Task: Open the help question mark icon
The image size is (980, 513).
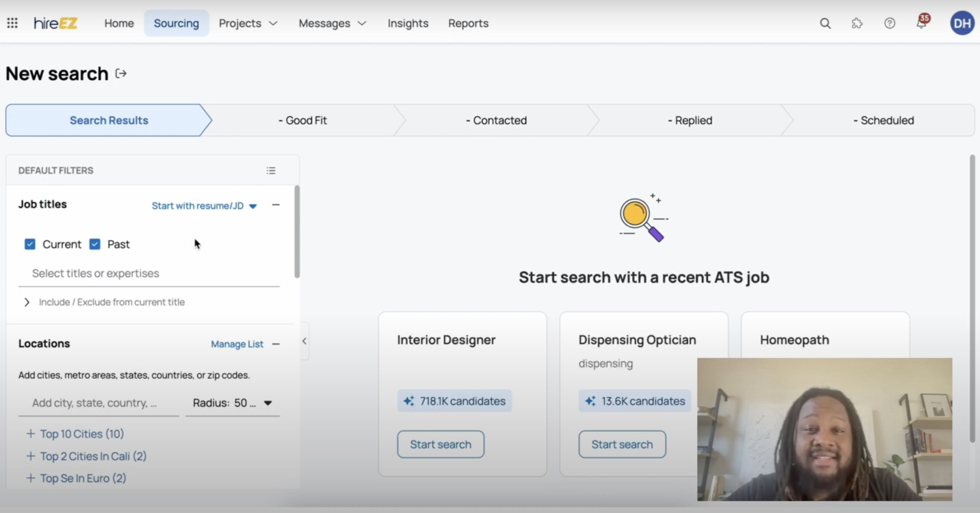Action: point(889,23)
